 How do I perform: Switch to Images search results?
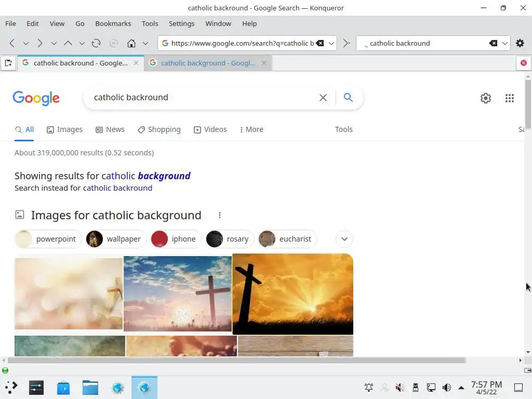tap(64, 129)
